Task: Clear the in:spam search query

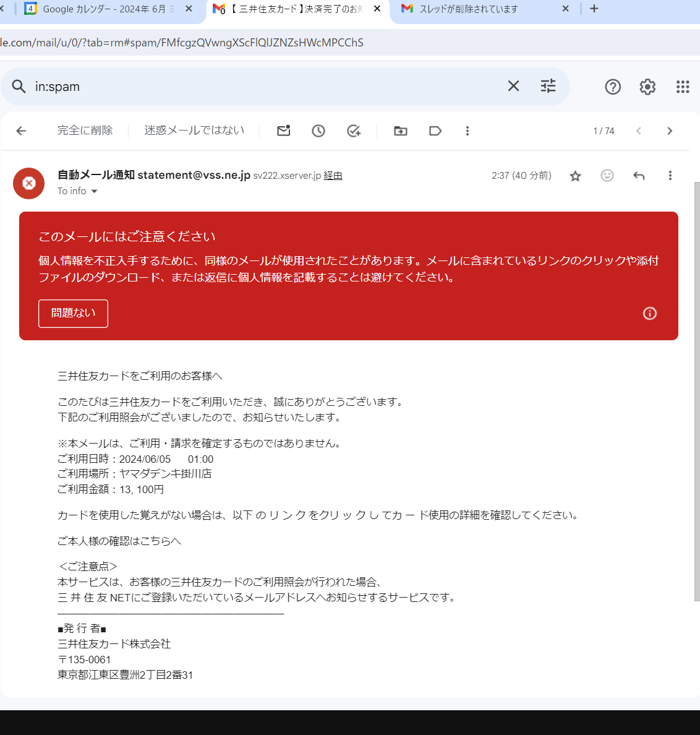Action: 513,86
